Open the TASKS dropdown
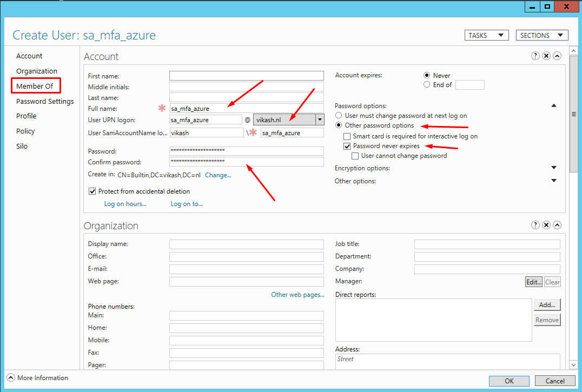Image resolution: width=582 pixels, height=392 pixels. click(x=486, y=35)
